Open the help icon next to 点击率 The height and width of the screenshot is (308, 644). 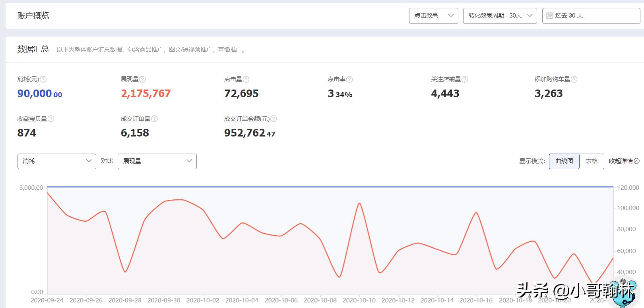pyautogui.click(x=349, y=79)
